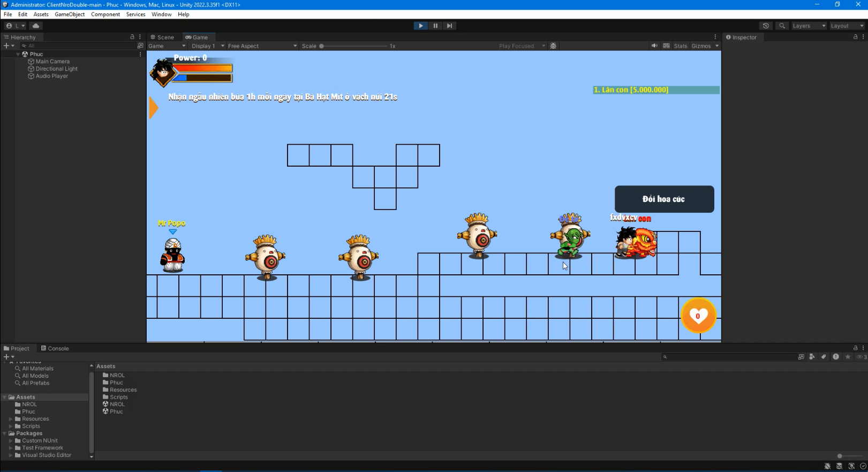
Task: Mute game audio speaker toggle
Action: point(654,46)
